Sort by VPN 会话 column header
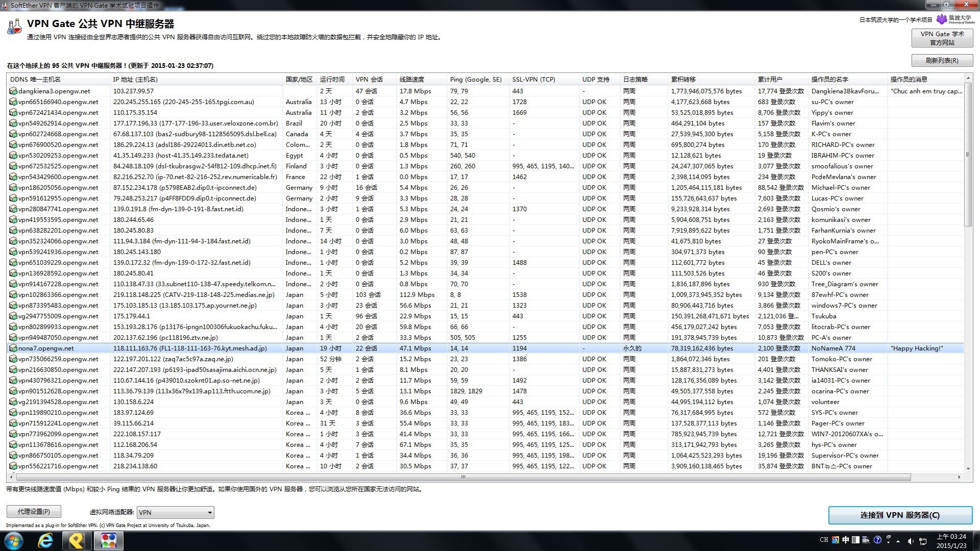The image size is (980, 551). [x=375, y=80]
